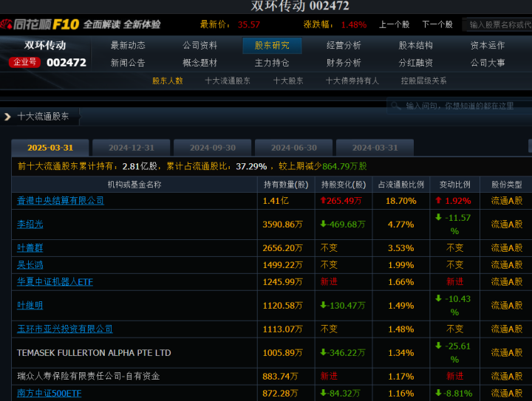This screenshot has width=532, height=401.
Task: Open the 资本运作 section
Action: [488, 46]
